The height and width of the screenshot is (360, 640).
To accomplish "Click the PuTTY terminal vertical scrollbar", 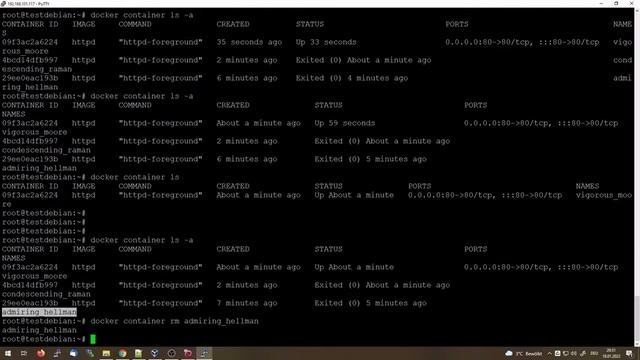I will [637, 177].
